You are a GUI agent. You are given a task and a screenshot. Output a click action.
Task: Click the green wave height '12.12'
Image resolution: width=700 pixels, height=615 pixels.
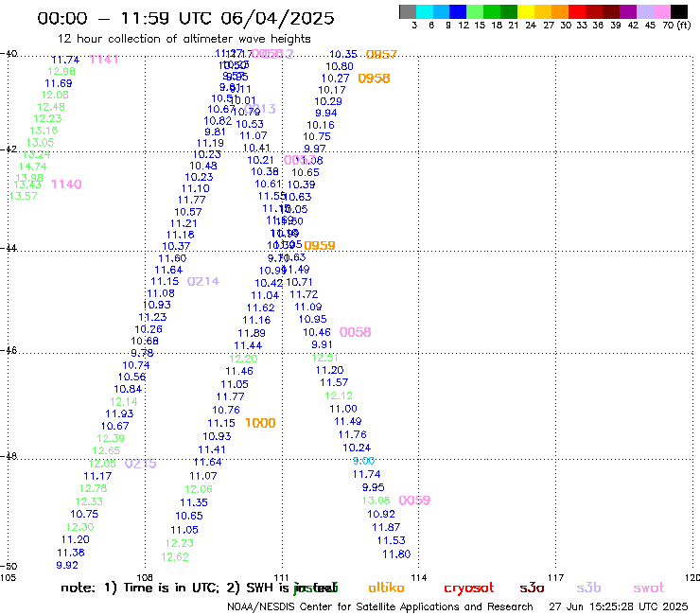[x=339, y=395]
